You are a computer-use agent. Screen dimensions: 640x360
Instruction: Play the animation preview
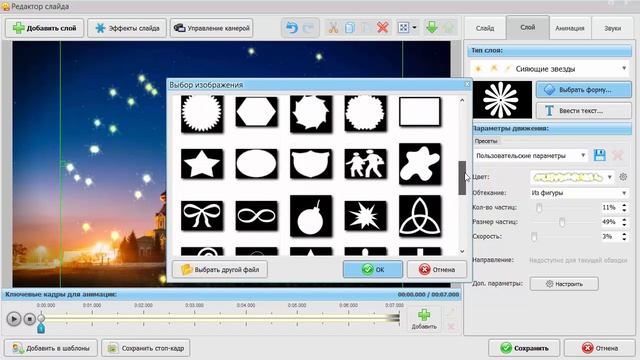point(13,319)
